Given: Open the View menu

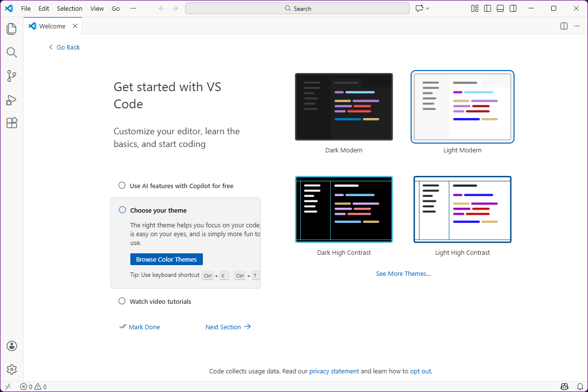Looking at the screenshot, I should 97,8.
